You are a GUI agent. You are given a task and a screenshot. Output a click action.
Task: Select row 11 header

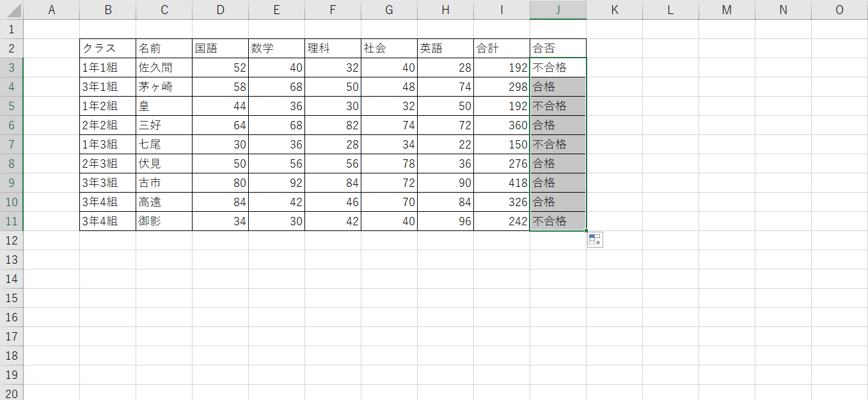point(12,221)
